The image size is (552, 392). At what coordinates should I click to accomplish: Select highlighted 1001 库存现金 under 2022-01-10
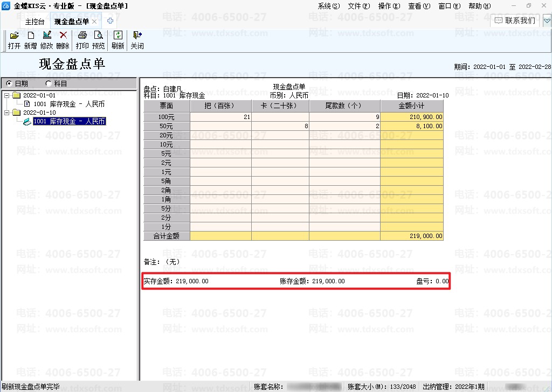tap(70, 121)
